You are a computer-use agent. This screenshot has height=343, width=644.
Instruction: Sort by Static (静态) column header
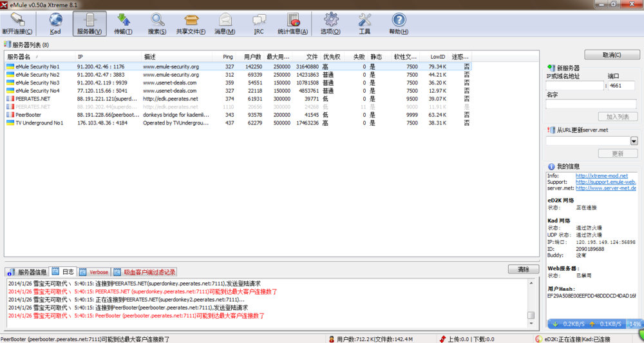click(x=379, y=57)
